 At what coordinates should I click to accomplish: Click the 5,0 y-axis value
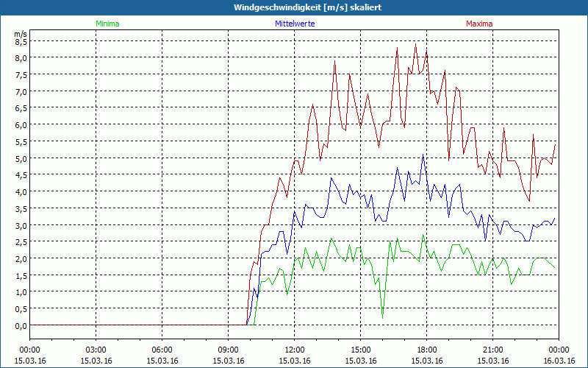point(21,158)
